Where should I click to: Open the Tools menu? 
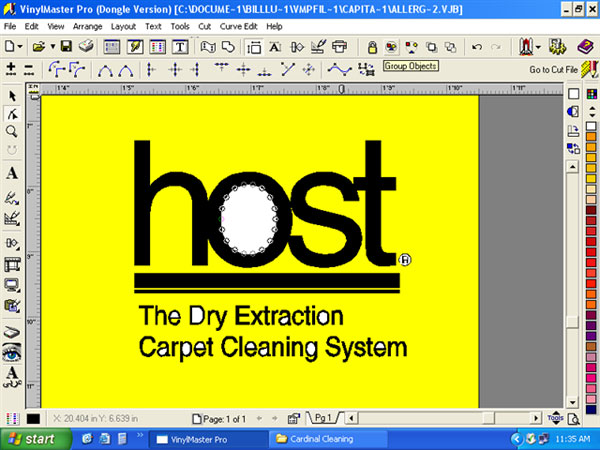pos(180,26)
